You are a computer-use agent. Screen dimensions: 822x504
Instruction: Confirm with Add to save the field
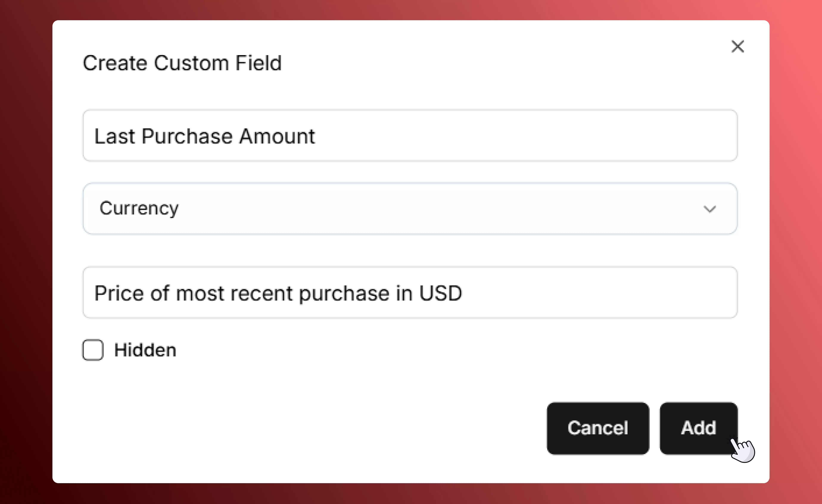(698, 428)
